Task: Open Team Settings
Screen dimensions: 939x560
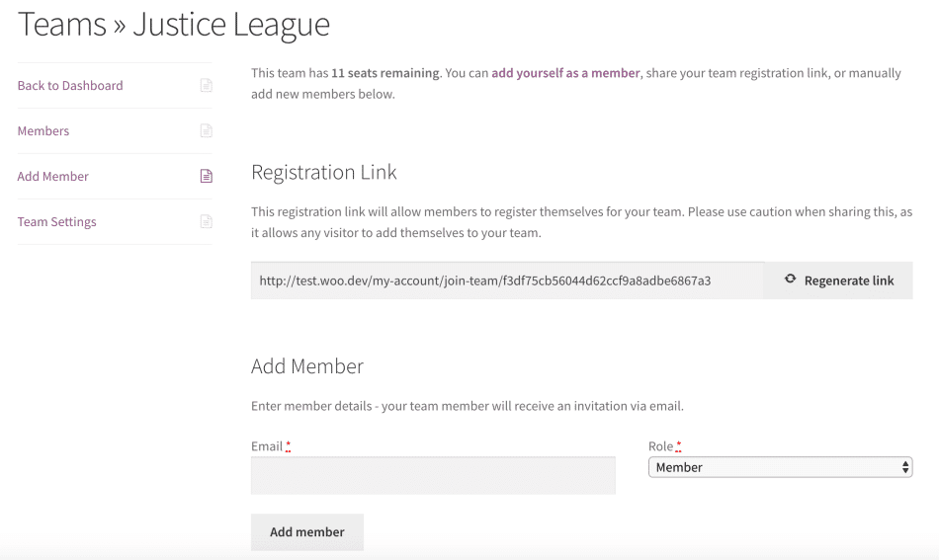Action: pos(57,222)
